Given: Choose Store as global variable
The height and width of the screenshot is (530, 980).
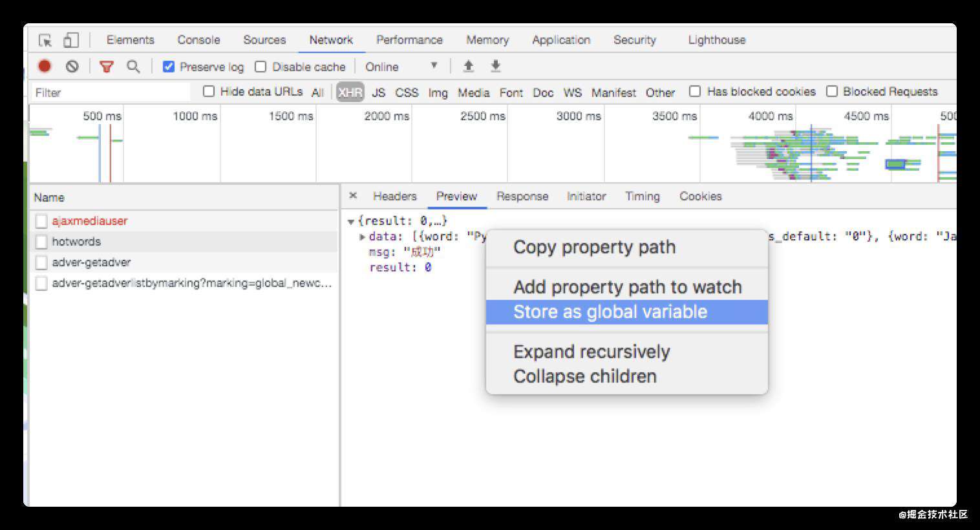Looking at the screenshot, I should click(627, 312).
